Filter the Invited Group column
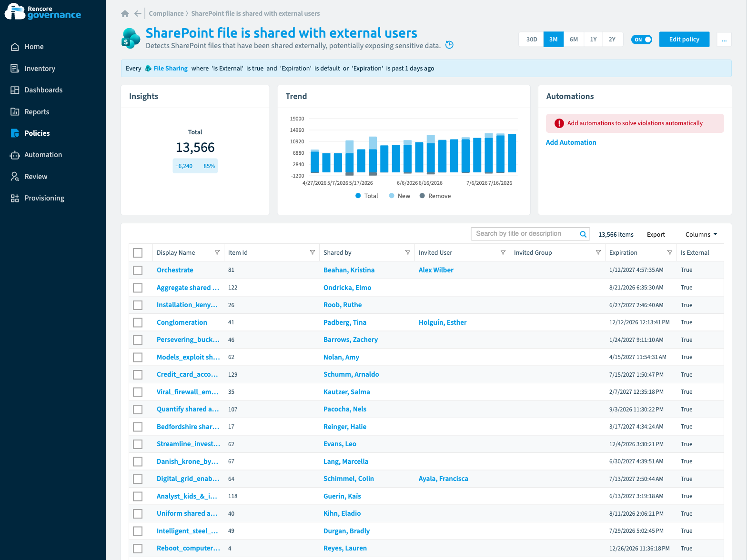 click(598, 252)
